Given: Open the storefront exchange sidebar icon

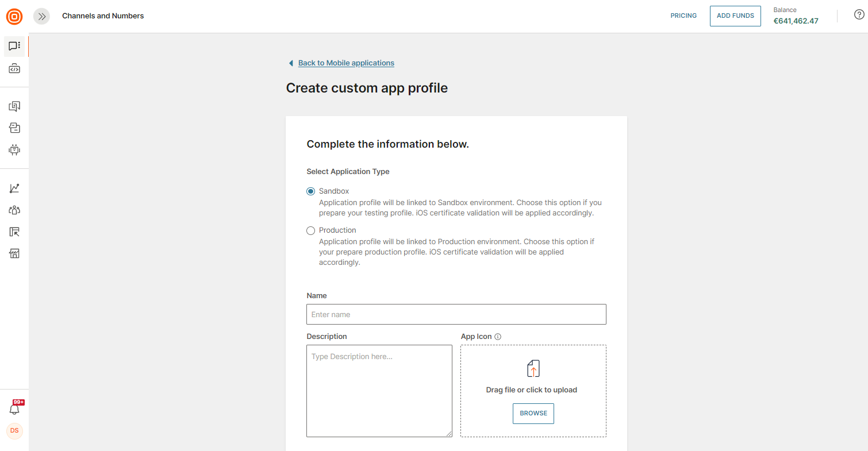Looking at the screenshot, I should pyautogui.click(x=14, y=253).
